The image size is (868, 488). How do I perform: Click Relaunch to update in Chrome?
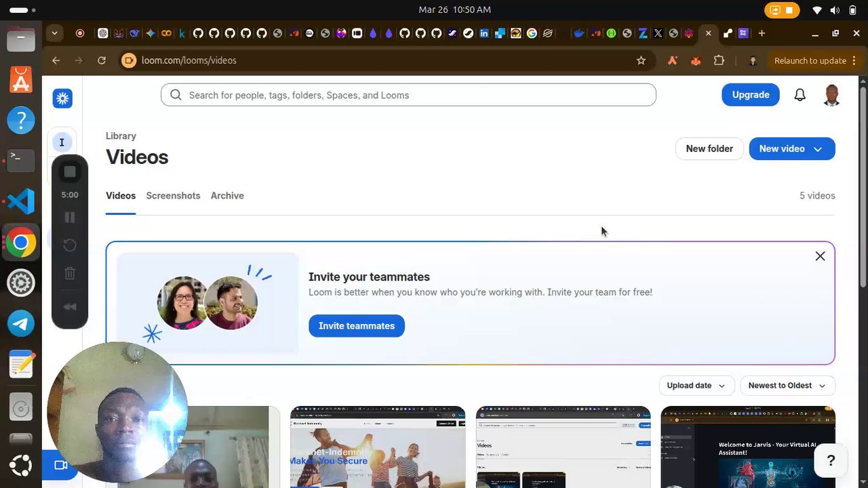814,60
